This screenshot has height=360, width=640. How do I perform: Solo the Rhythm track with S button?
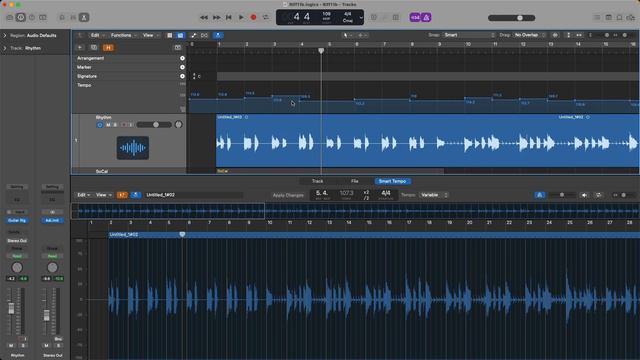point(115,125)
